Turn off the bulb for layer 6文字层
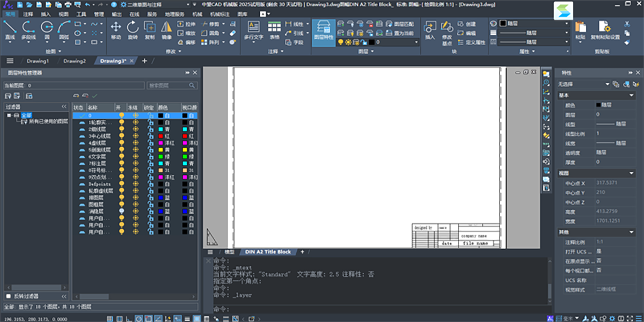The width and height of the screenshot is (644, 322). point(122,157)
